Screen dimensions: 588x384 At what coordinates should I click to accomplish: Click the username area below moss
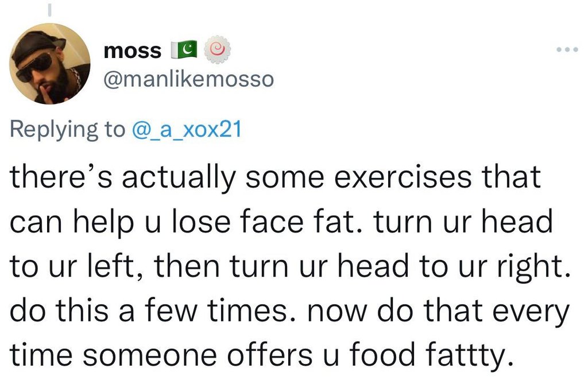tap(188, 80)
